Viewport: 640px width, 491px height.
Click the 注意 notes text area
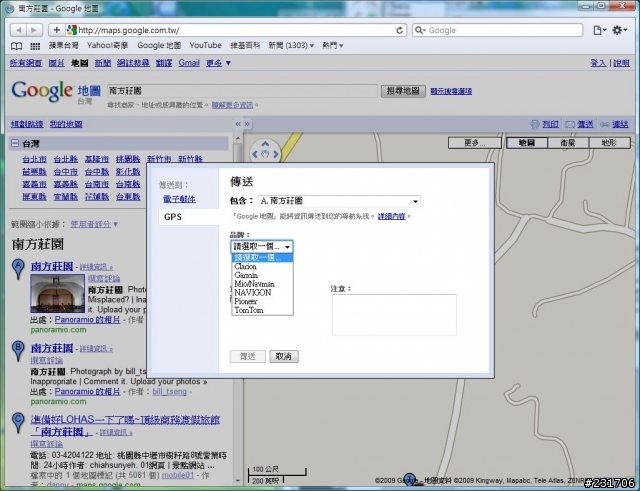pos(394,315)
